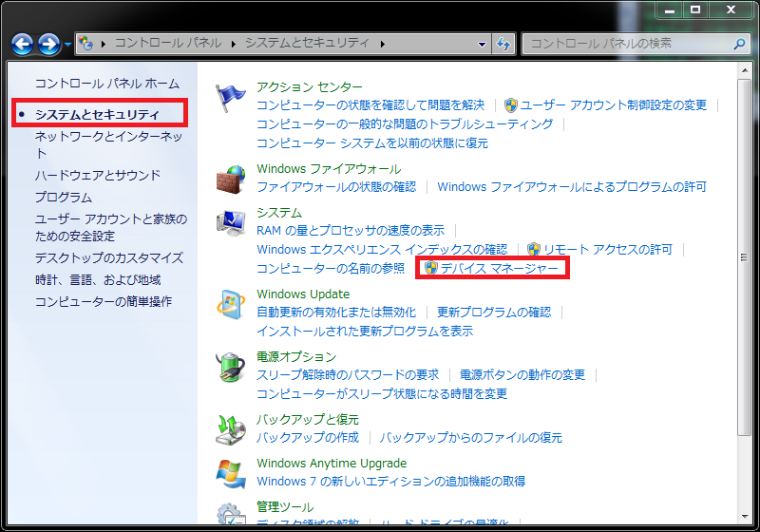Open ネットワークとインターネット category in sidebar
Viewport: 760px width, 532px height.
pyautogui.click(x=108, y=144)
